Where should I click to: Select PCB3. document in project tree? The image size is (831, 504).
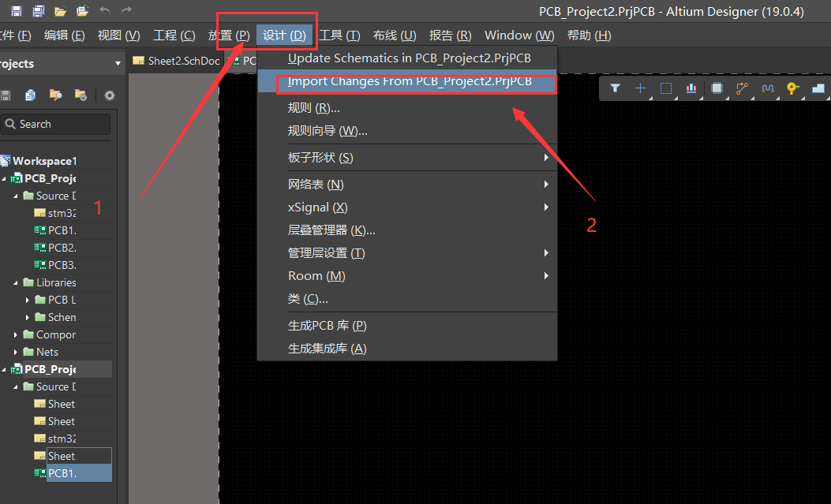(x=62, y=265)
